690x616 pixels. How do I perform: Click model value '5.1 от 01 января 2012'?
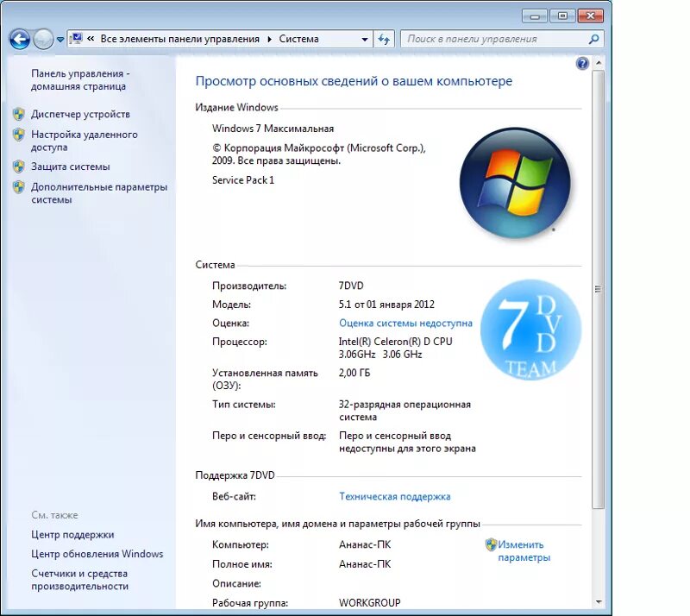[x=386, y=305]
